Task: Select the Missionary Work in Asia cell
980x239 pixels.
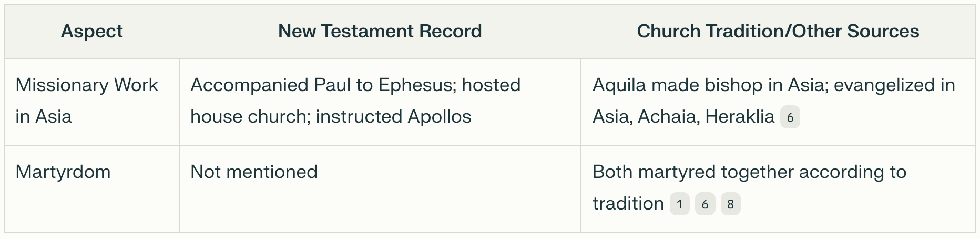Action: click(87, 101)
